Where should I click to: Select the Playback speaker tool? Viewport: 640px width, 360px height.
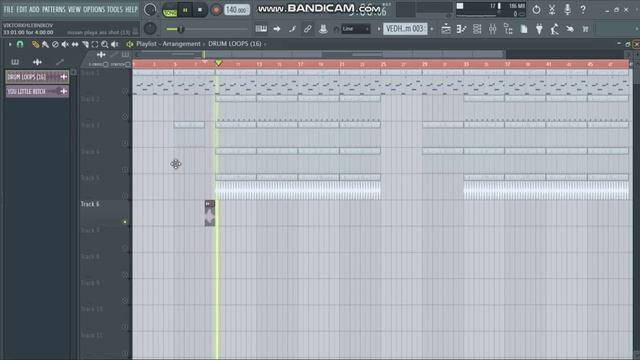pyautogui.click(x=115, y=44)
